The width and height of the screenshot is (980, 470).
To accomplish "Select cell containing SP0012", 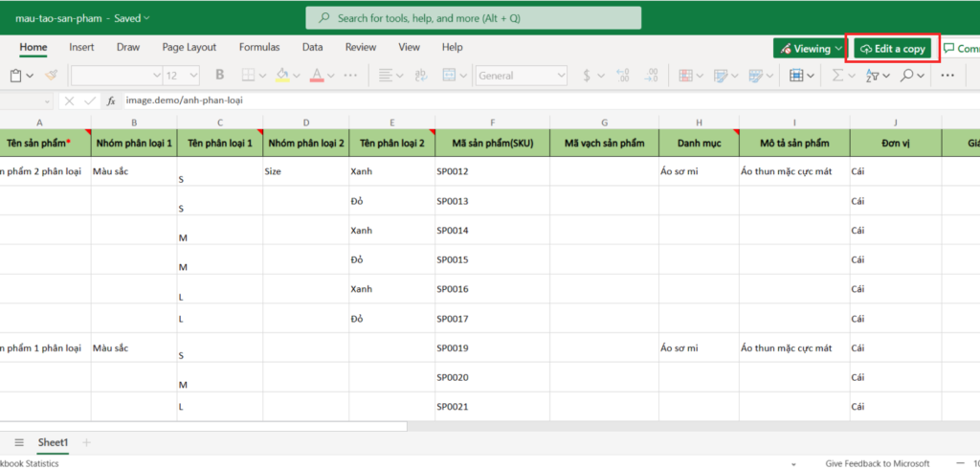I will pyautogui.click(x=493, y=171).
